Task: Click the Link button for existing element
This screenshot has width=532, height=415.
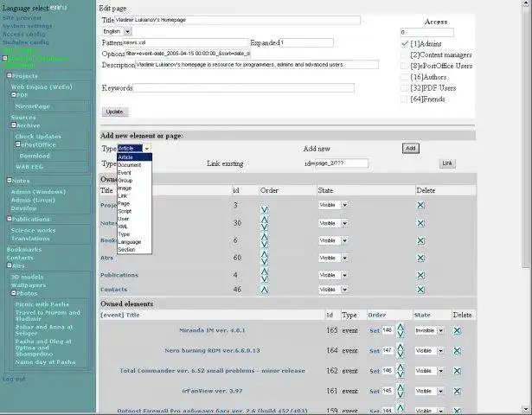Action: point(447,163)
